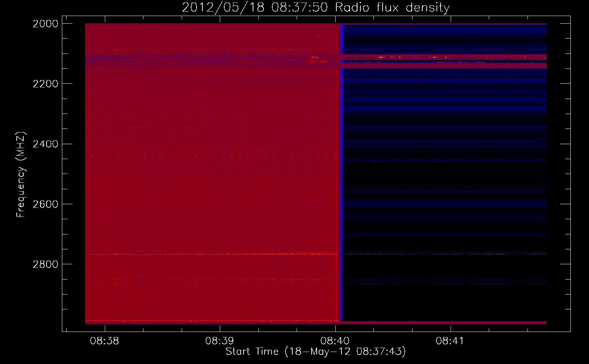Click the 08:41 time axis label
Image resolution: width=589 pixels, height=364 pixels.
tap(450, 341)
